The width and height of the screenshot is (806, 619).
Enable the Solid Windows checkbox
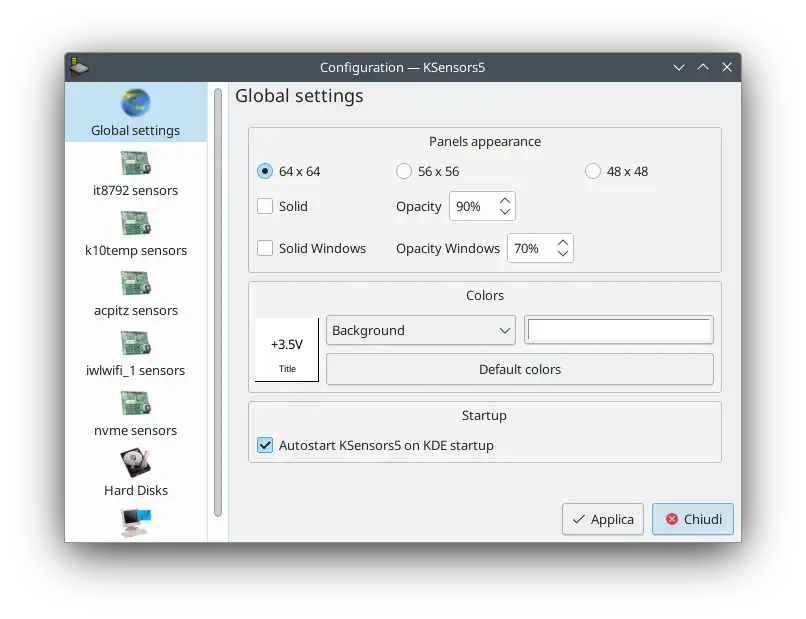(x=265, y=248)
